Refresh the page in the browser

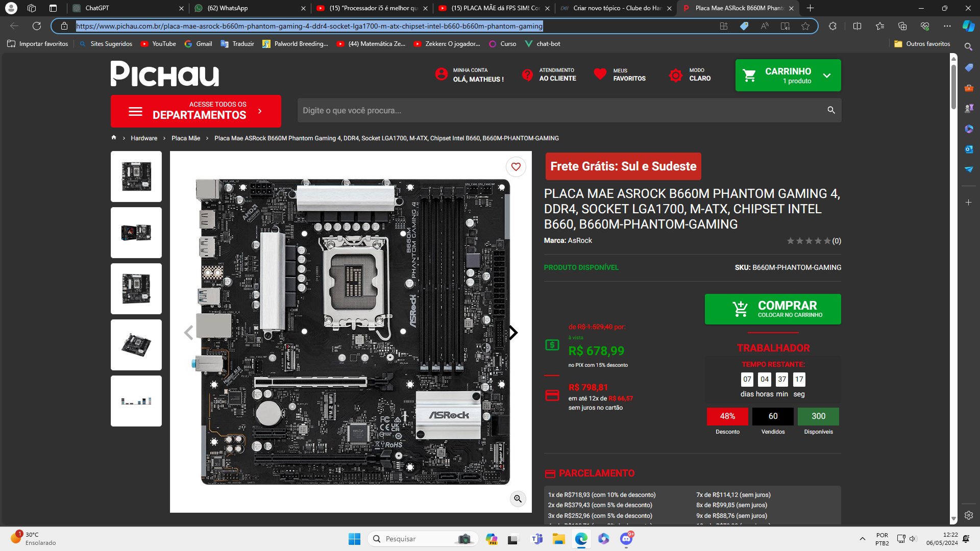[x=36, y=26]
